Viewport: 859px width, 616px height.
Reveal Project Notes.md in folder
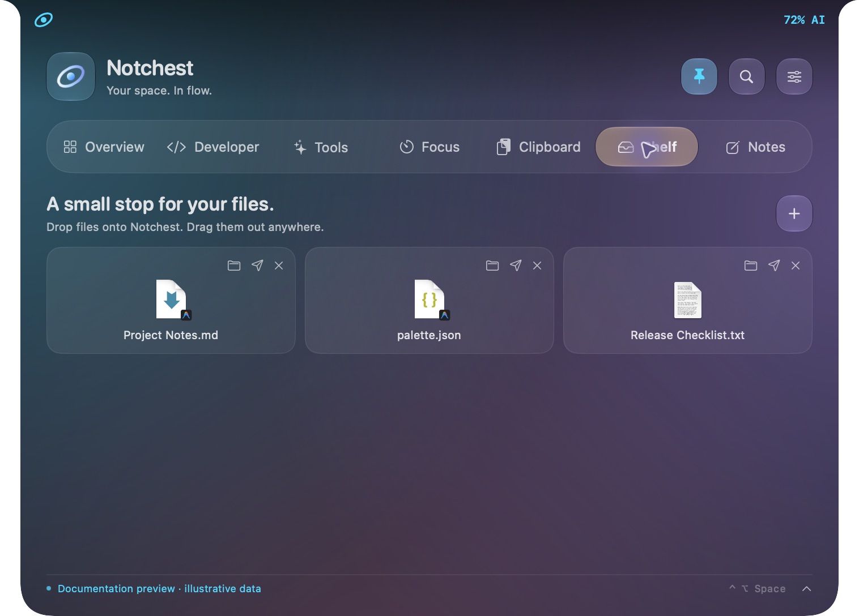point(234,266)
